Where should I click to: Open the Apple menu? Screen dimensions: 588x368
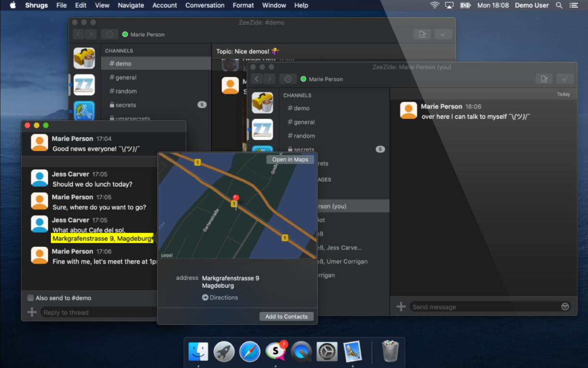tap(13, 5)
